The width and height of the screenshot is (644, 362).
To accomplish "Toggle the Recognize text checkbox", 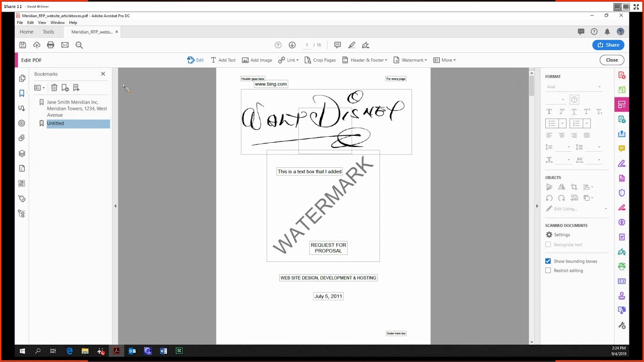I will pos(548,245).
